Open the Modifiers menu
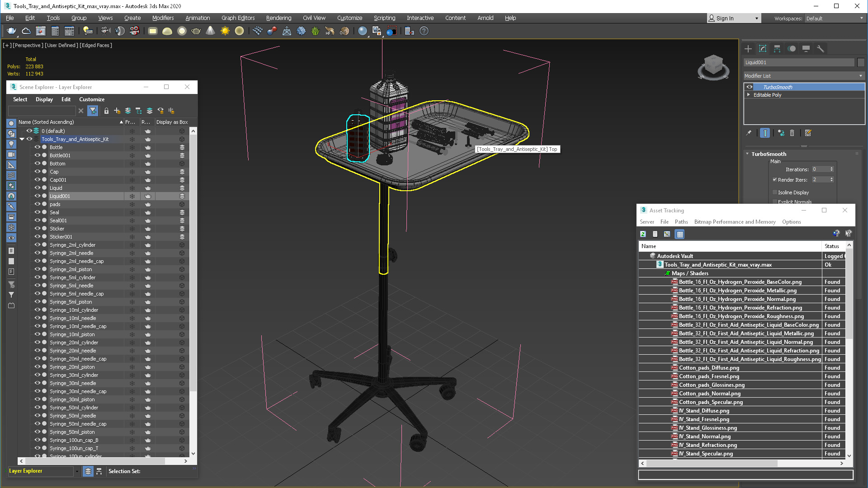 [163, 17]
